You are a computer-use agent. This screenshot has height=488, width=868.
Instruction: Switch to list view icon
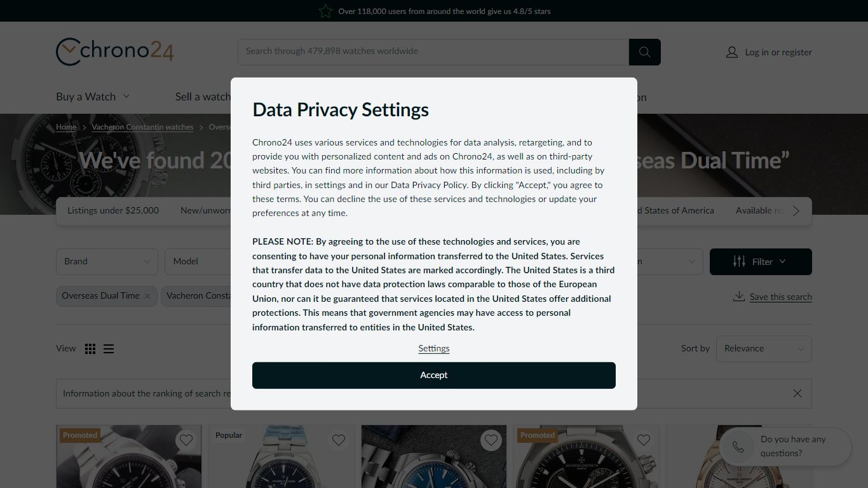(x=109, y=349)
